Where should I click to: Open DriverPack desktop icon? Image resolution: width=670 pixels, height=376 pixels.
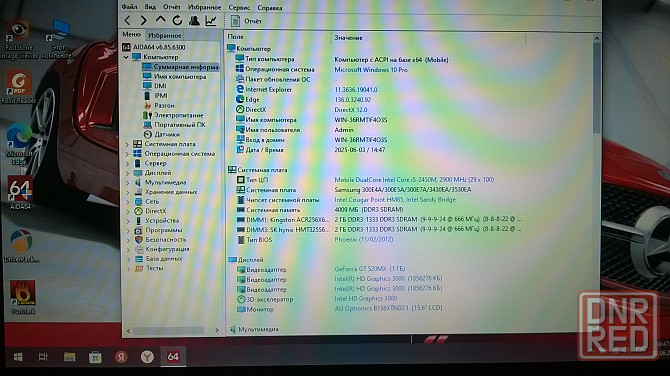click(21, 246)
